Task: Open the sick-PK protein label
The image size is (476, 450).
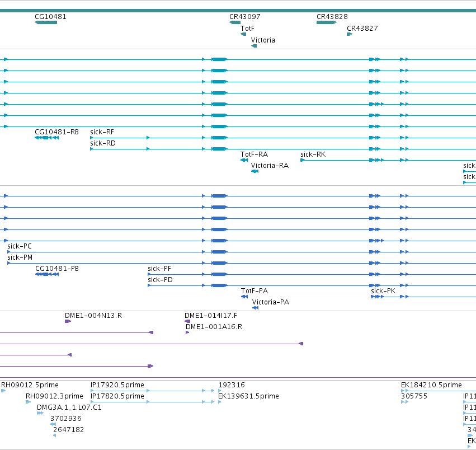Action: 383,292
